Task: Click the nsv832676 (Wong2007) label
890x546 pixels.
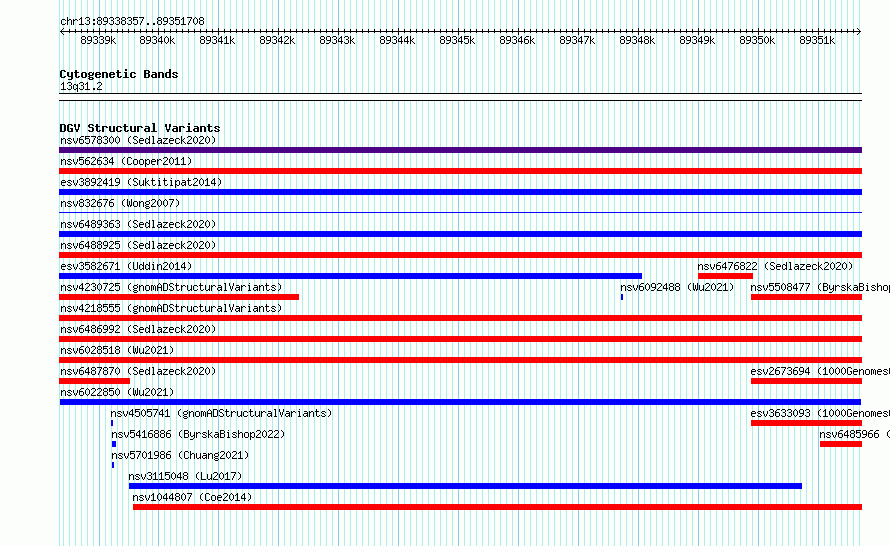Action: [x=120, y=203]
